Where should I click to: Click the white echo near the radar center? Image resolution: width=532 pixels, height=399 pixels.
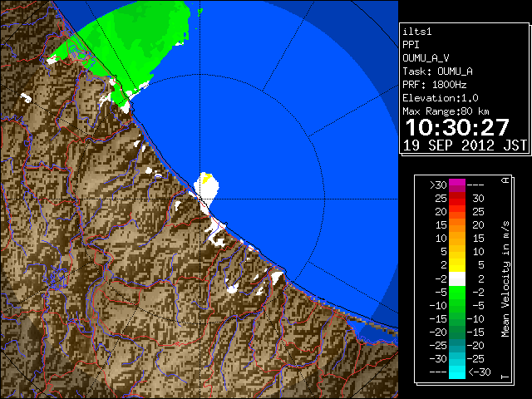[x=206, y=190]
